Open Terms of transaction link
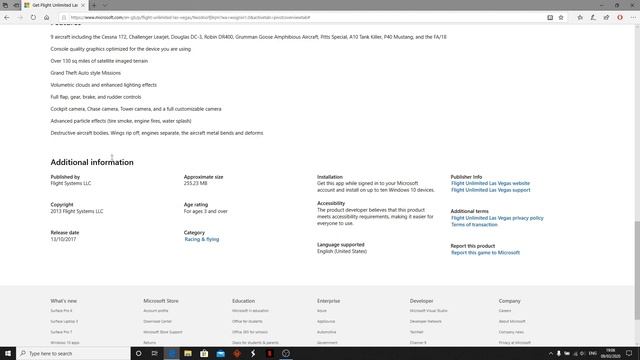640x360 pixels. tap(474, 224)
